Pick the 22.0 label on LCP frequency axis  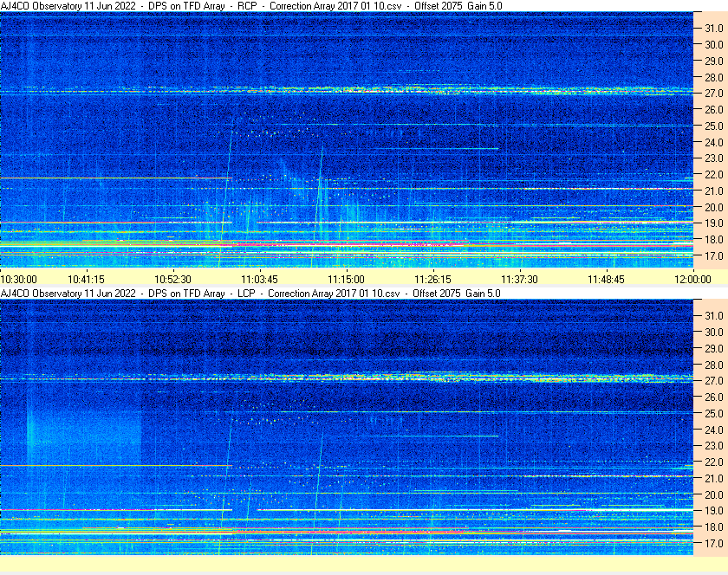click(714, 462)
